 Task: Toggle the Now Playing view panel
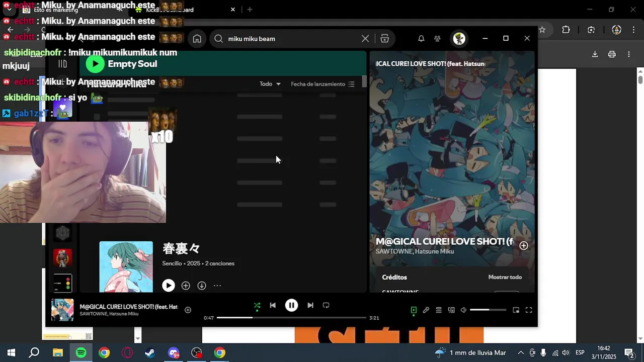point(414,310)
